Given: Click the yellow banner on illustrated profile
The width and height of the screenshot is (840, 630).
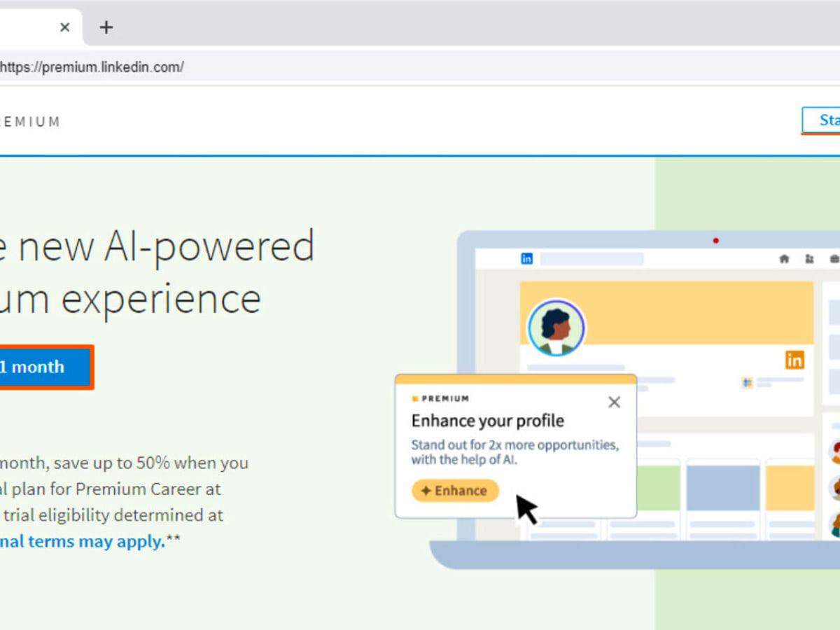Looking at the screenshot, I should point(666,312).
